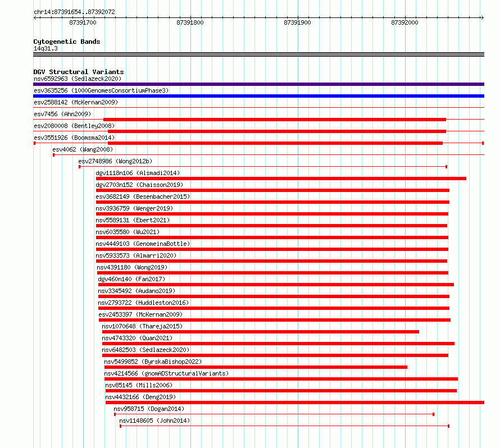
Task: Click the nsv4432166 (Deng2019) label
Action: click(140, 397)
